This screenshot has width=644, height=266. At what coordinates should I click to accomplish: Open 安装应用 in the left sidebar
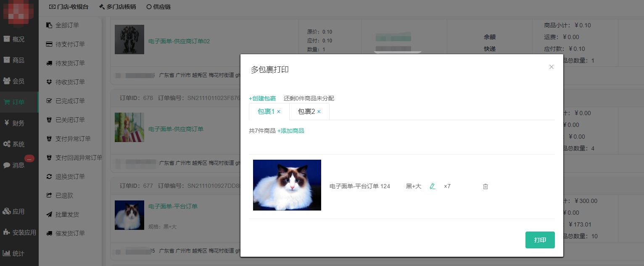coord(19,232)
